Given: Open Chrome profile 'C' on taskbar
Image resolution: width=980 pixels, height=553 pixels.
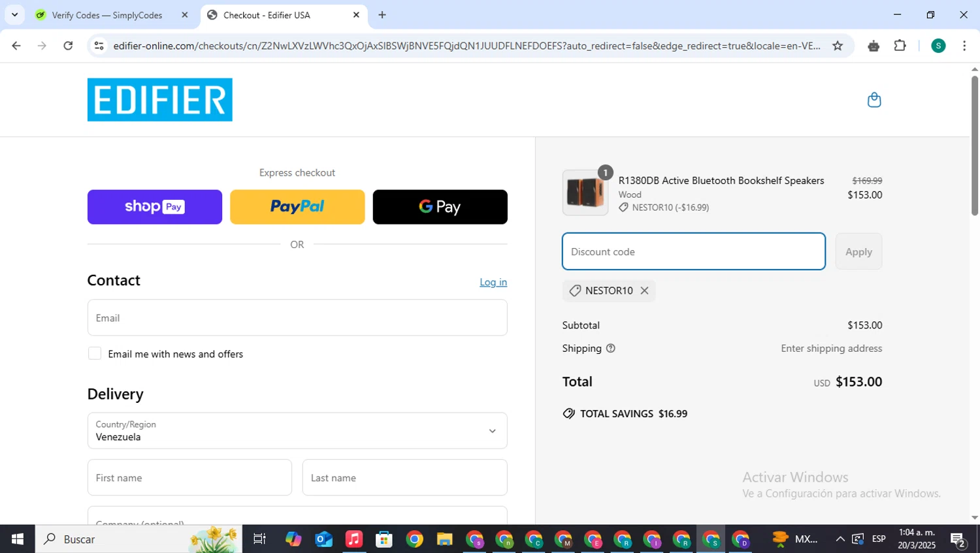Looking at the screenshot, I should (x=534, y=539).
